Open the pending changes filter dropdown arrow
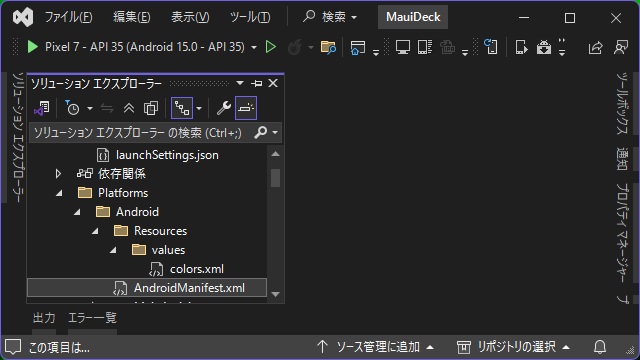640x360 pixels. click(x=90, y=109)
